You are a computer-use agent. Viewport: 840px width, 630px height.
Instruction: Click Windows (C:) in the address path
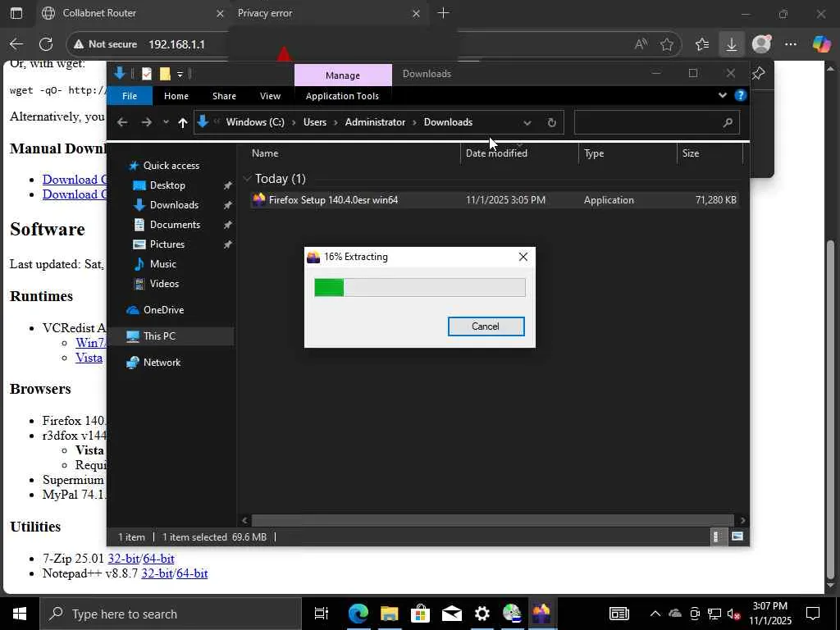pos(255,122)
